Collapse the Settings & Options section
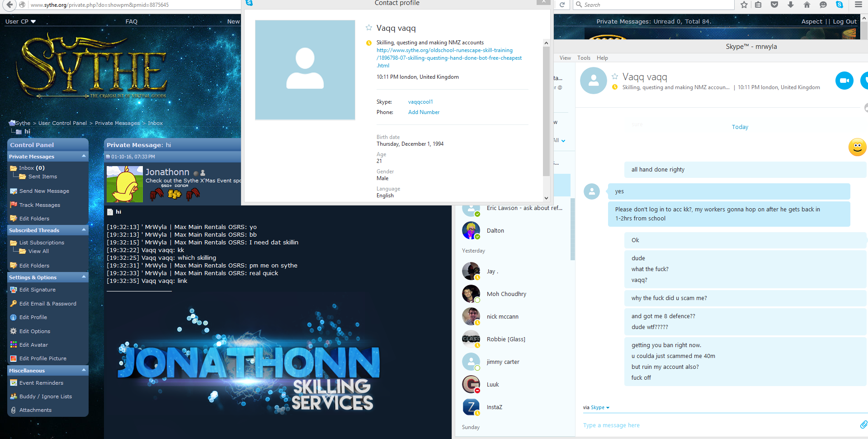The image size is (868, 439). [84, 277]
